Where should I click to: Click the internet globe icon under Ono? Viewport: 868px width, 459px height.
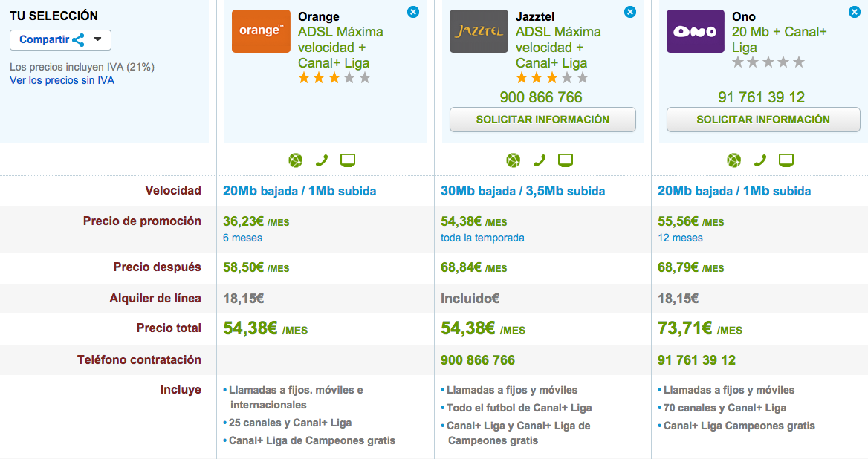pyautogui.click(x=734, y=160)
